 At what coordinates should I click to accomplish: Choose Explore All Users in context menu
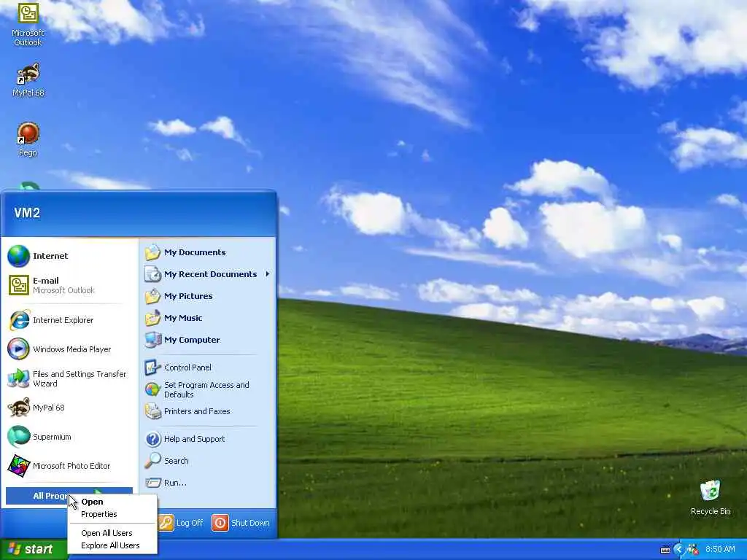112,545
